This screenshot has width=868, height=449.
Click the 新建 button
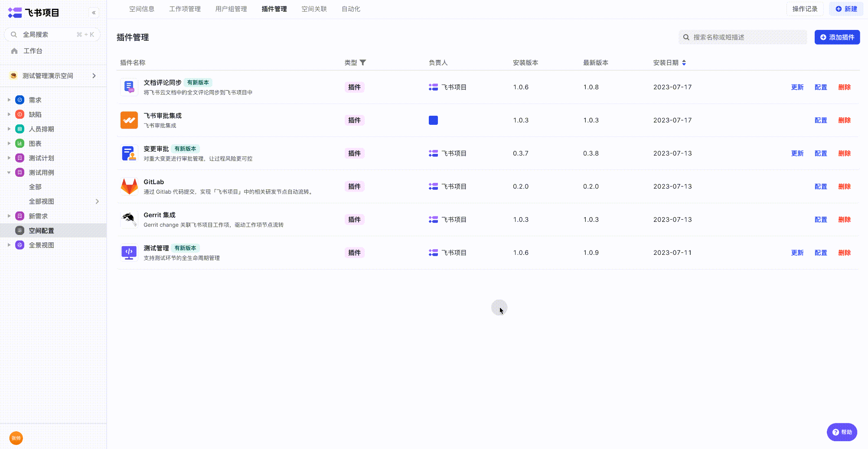pos(846,9)
